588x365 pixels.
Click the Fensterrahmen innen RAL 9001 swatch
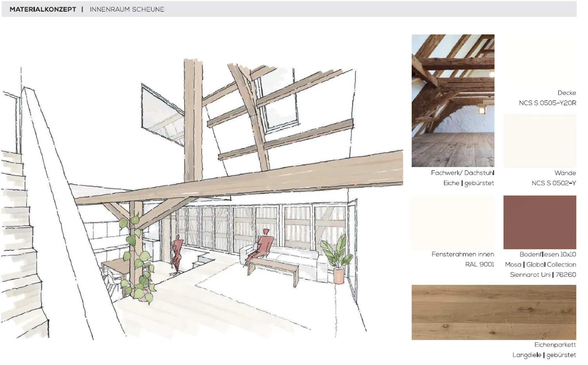click(x=453, y=222)
